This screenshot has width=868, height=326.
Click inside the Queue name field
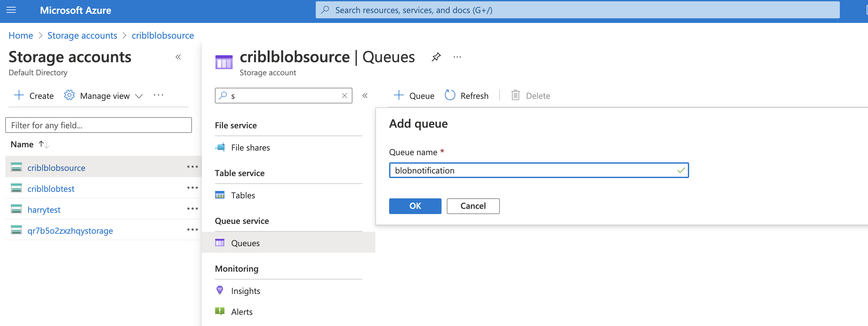(x=539, y=171)
